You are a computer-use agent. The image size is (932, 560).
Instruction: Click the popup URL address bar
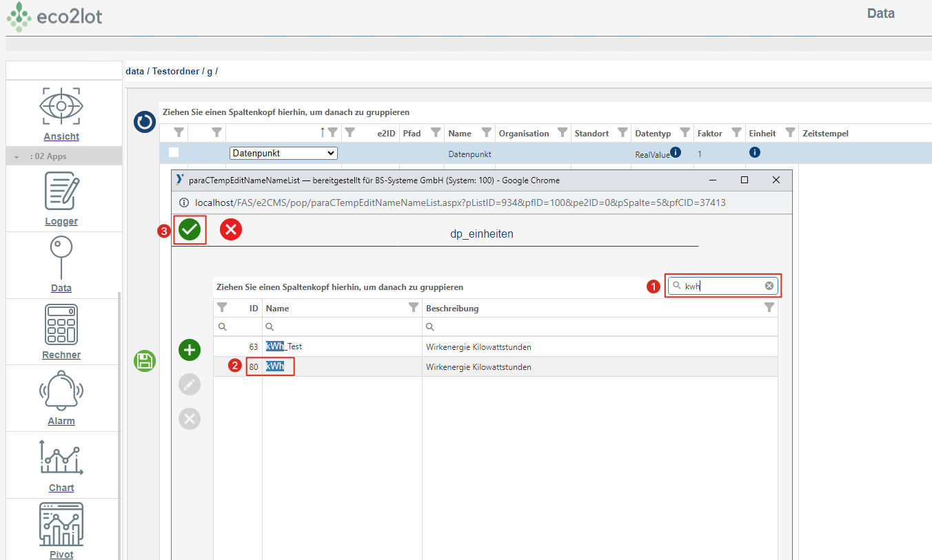point(460,203)
